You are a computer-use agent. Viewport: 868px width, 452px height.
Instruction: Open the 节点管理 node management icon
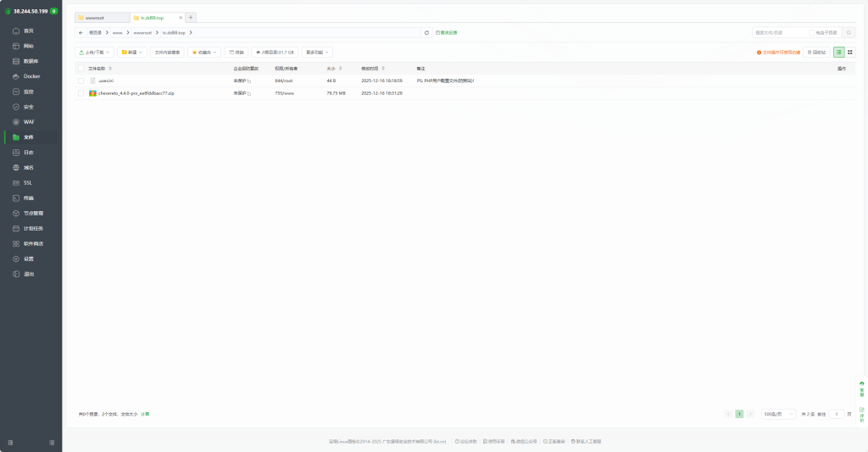click(x=16, y=213)
